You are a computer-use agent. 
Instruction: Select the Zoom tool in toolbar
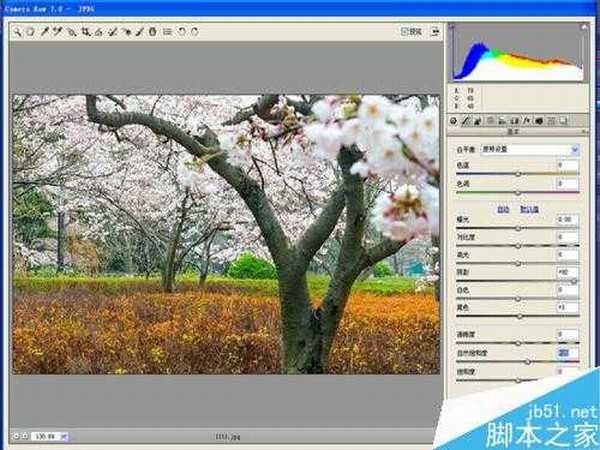pyautogui.click(x=18, y=31)
